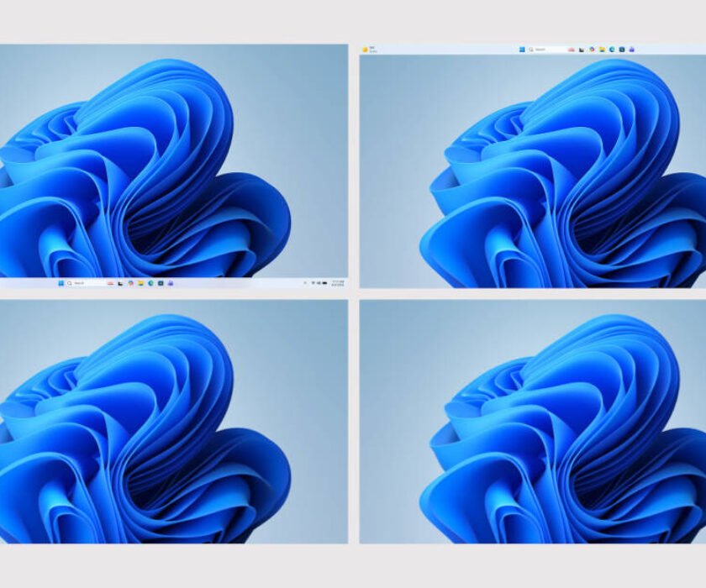
Task: Click the network icon in the system tray
Action: 312,282
